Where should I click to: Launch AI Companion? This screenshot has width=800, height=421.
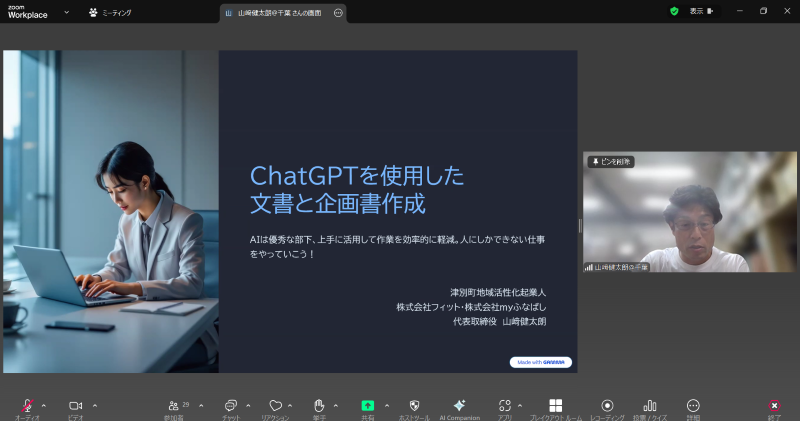[x=459, y=405]
